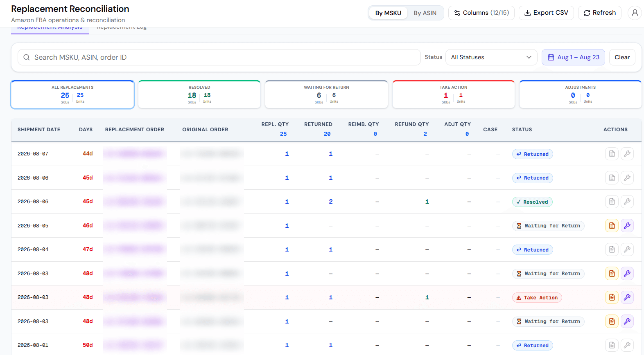Viewport: 644px width, 355px height.
Task: Click the Shipment Date column header
Action: pyautogui.click(x=39, y=130)
